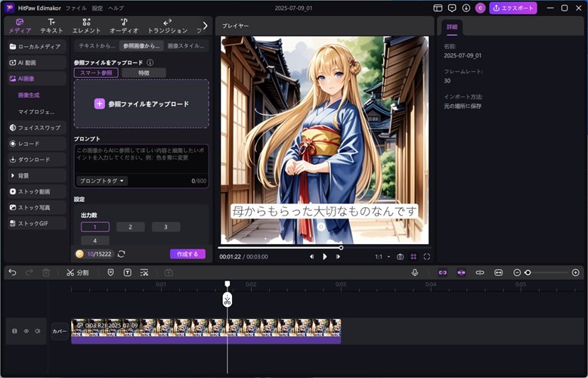
Task: Select マイプロジェ... sub-item
Action: click(36, 112)
